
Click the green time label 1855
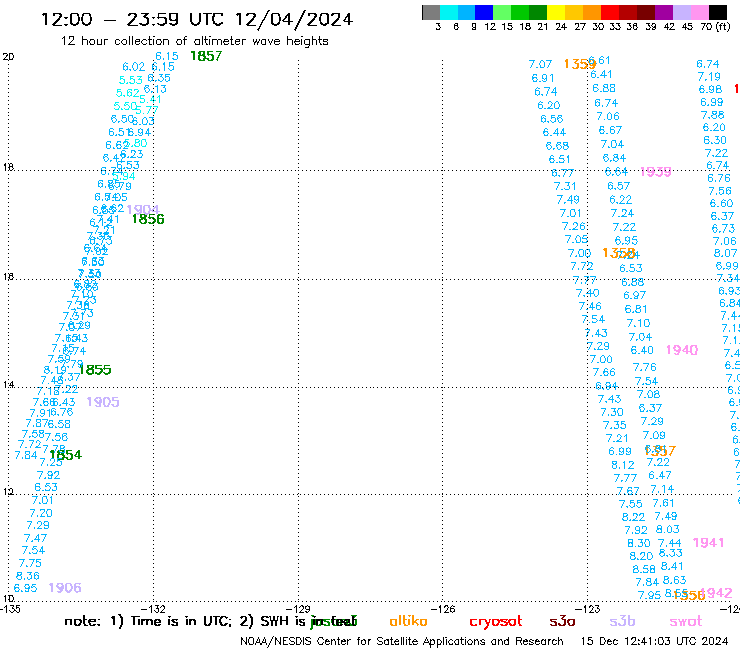click(95, 370)
